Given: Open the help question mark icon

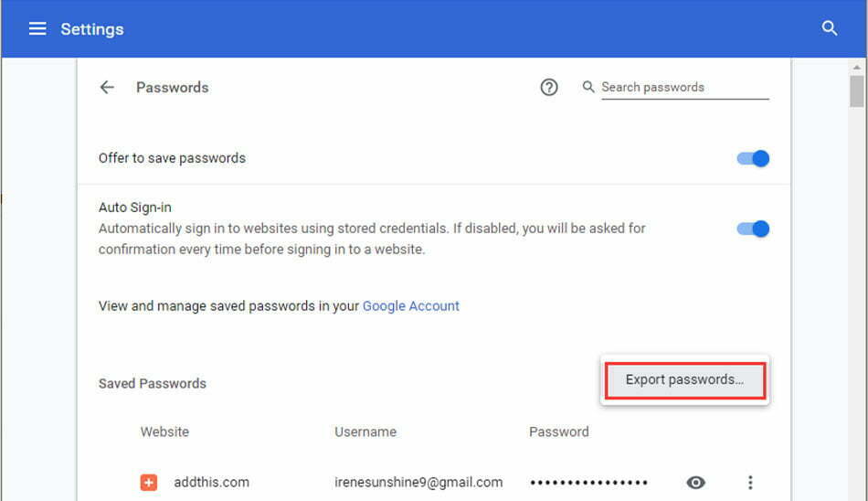Looking at the screenshot, I should [548, 87].
